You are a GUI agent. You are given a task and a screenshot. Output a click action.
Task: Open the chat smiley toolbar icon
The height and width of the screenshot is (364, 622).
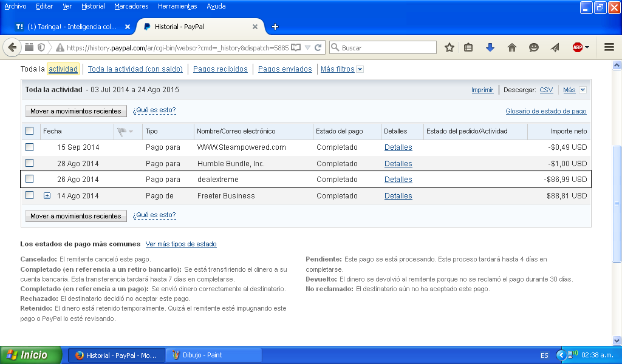point(533,47)
